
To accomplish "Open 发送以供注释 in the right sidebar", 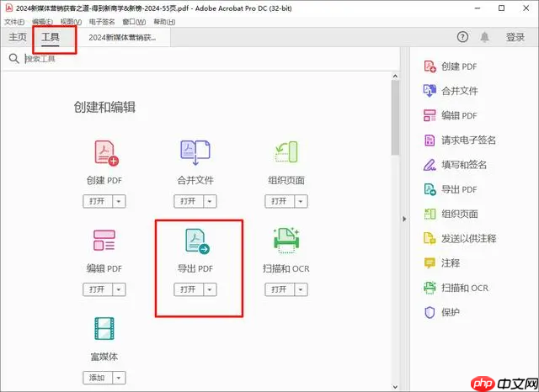I will pos(460,238).
